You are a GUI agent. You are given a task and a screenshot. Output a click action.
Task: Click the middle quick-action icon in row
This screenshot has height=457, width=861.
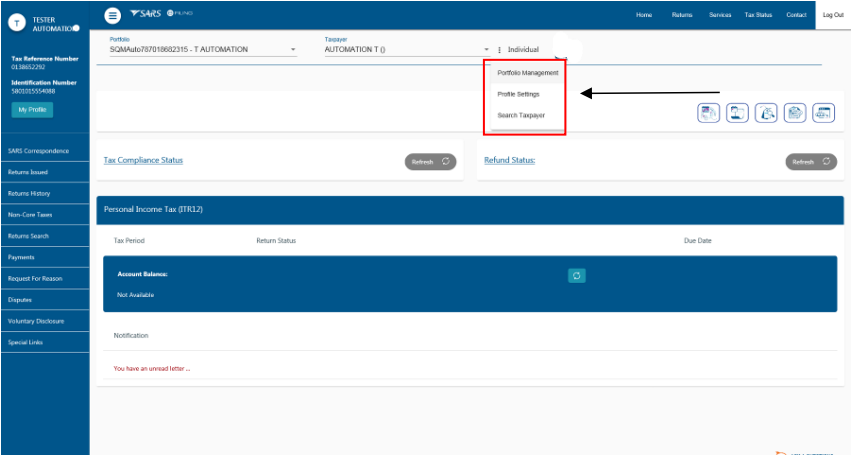click(x=767, y=113)
